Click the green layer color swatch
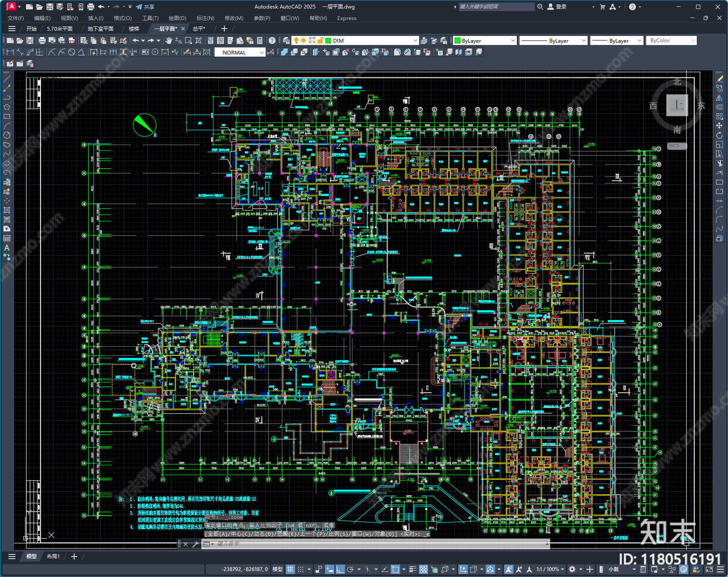Viewport: 728px width, 577px height. tap(328, 40)
